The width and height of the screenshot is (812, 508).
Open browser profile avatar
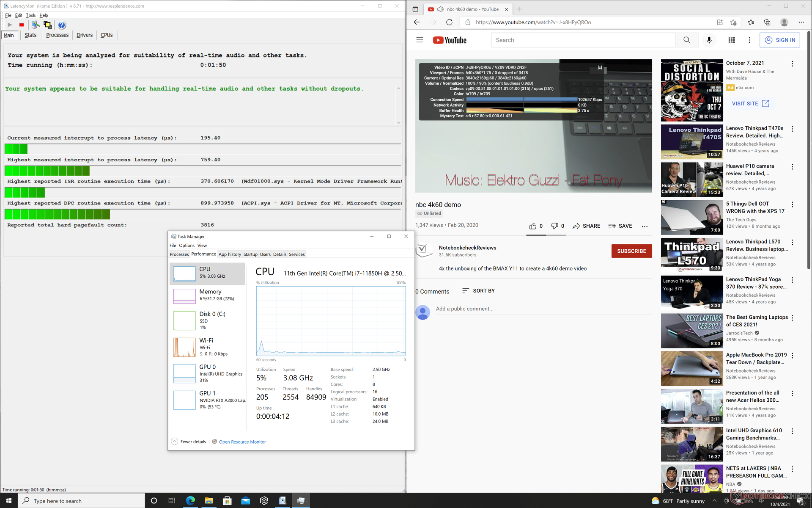click(784, 22)
